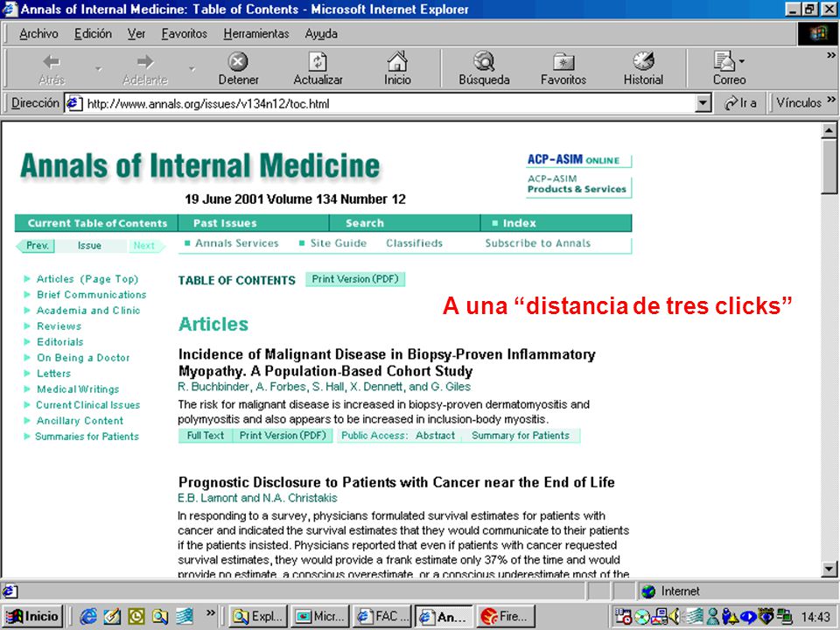The height and width of the screenshot is (630, 840).
Task: Open the Correo dropdown arrow
Action: pos(741,61)
